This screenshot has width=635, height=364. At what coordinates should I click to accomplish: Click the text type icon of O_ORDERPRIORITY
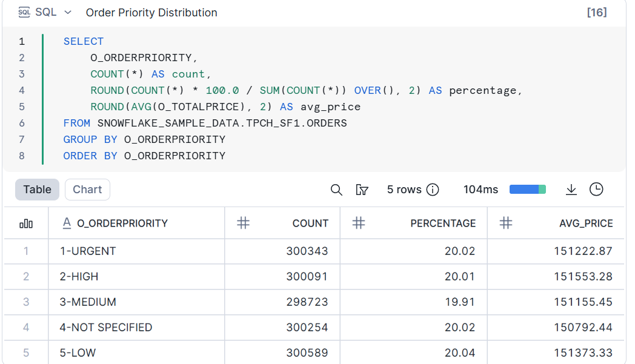tap(67, 223)
